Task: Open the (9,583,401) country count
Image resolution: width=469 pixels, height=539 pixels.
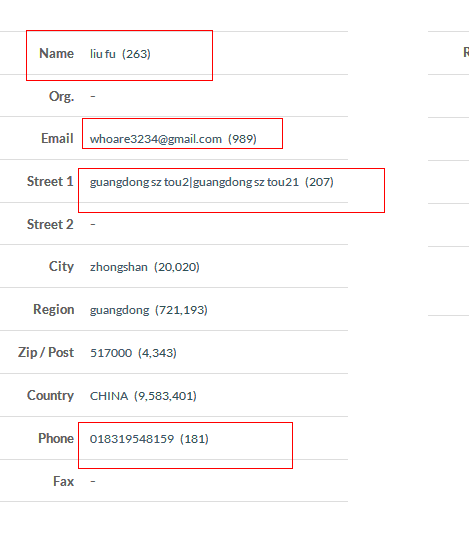Action: click(x=165, y=396)
